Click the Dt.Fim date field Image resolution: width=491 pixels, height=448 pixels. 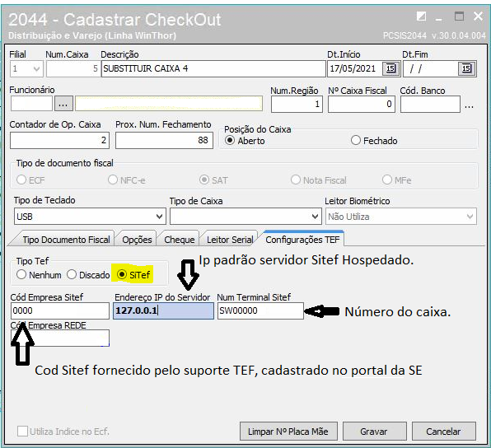pyautogui.click(x=431, y=68)
